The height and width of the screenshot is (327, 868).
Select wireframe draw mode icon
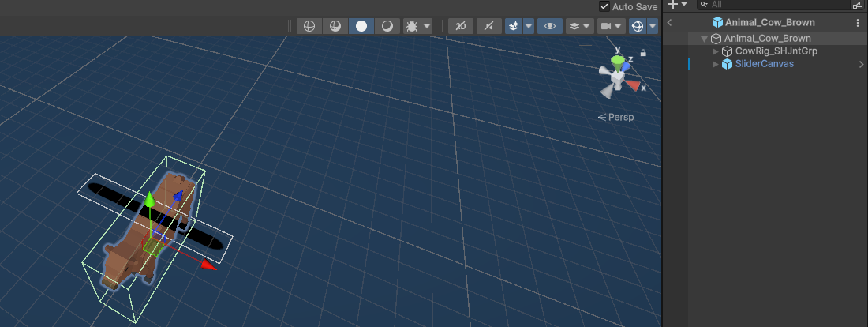click(x=309, y=26)
